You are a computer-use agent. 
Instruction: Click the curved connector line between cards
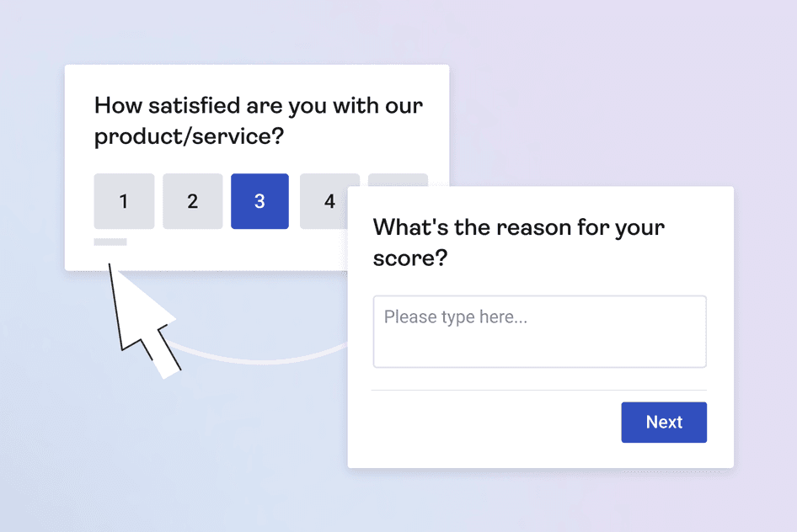253,359
